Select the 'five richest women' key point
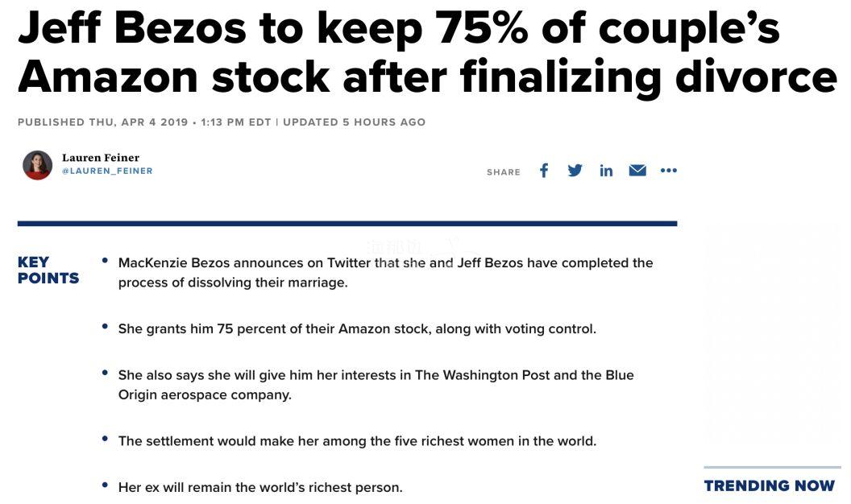This screenshot has height=504, width=851. [357, 441]
